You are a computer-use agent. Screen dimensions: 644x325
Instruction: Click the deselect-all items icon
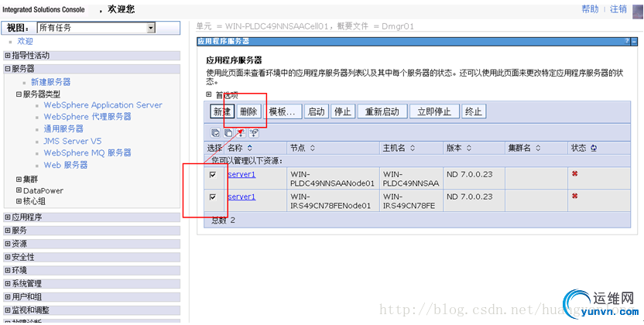pyautogui.click(x=228, y=132)
